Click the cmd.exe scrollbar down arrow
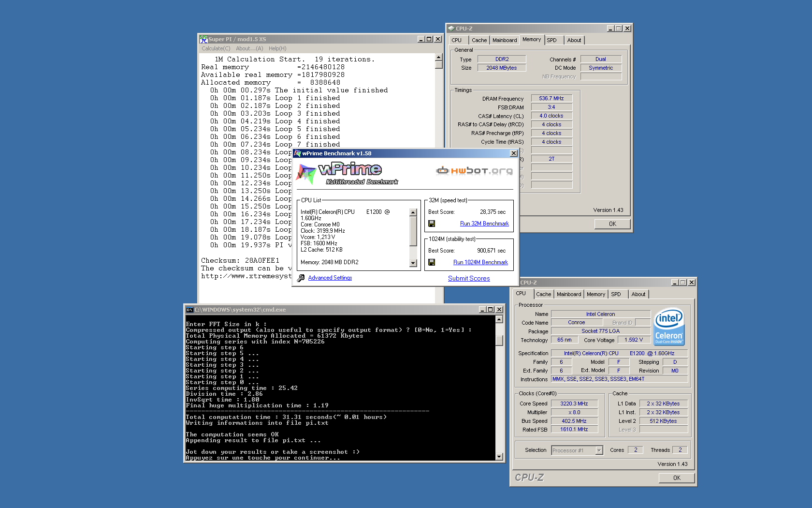812x508 pixels. (x=499, y=456)
